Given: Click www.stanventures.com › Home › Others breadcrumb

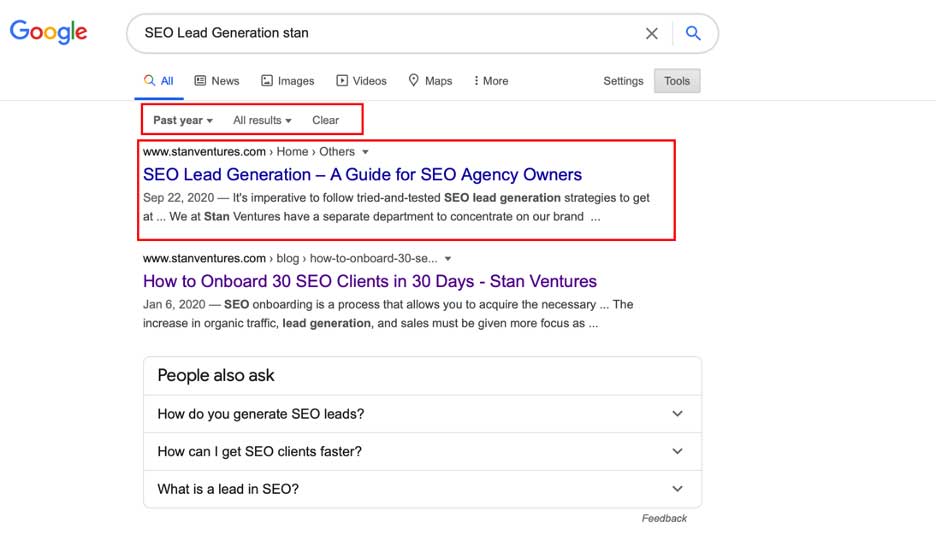Looking at the screenshot, I should [x=249, y=152].
